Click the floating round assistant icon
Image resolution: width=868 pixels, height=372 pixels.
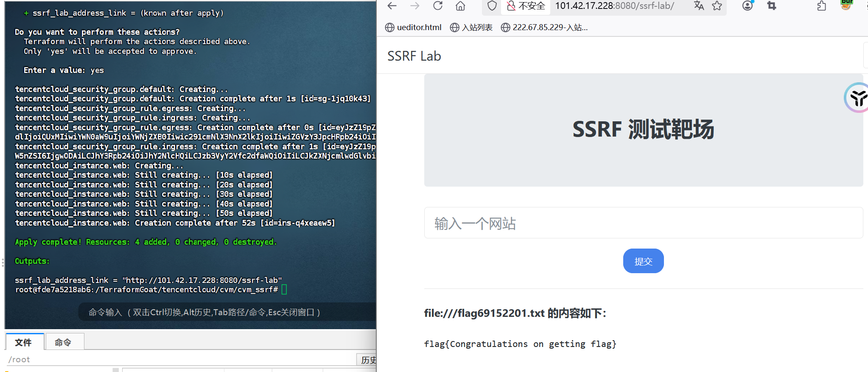(x=857, y=98)
